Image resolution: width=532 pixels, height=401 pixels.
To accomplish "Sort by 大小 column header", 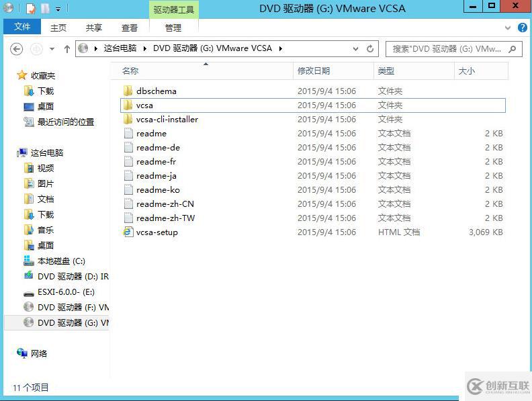I will (481, 71).
